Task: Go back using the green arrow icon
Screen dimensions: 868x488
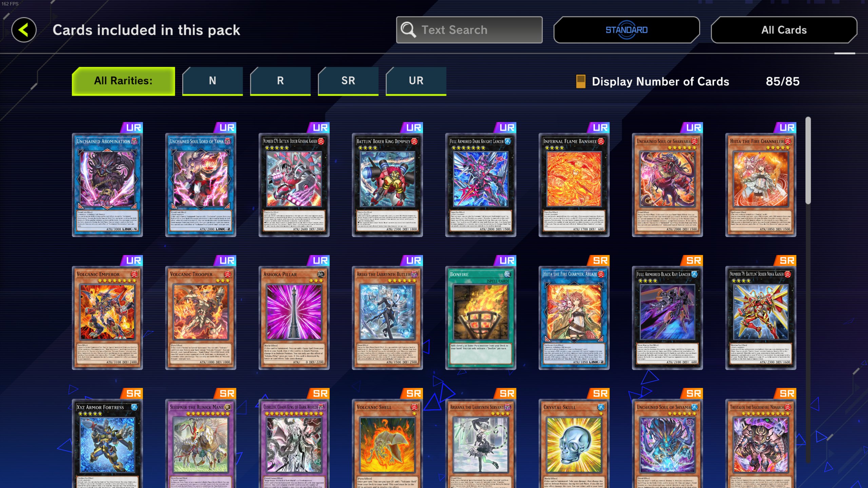Action: (x=24, y=30)
